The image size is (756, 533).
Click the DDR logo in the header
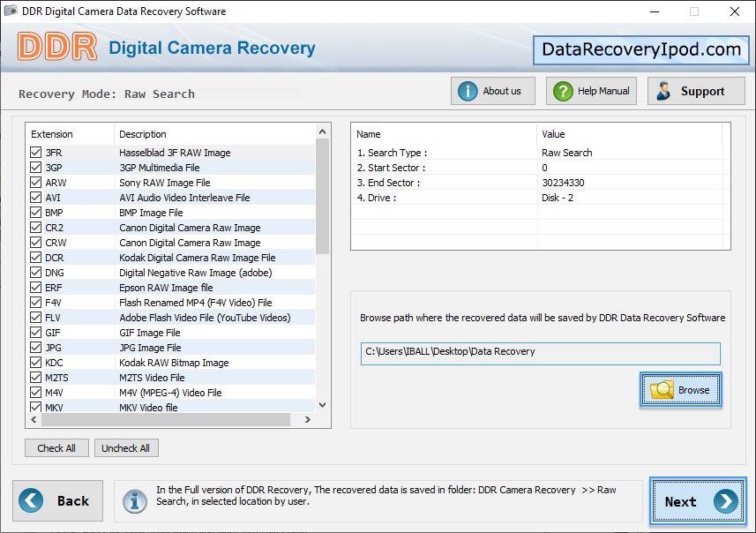point(56,47)
